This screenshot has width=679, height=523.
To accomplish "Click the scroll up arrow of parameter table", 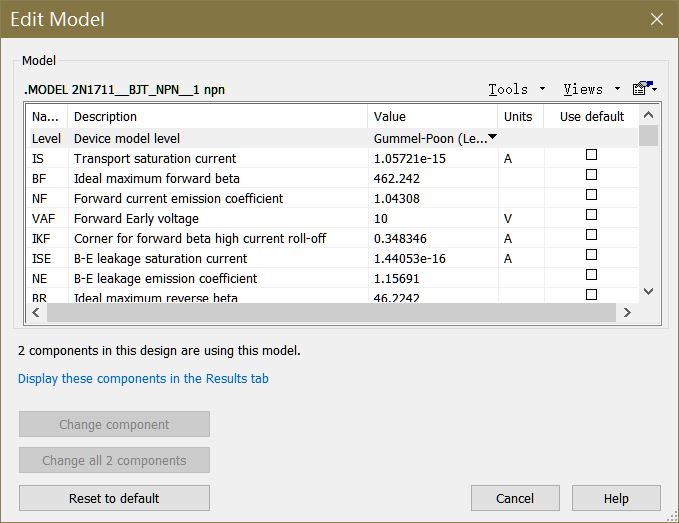I will pyautogui.click(x=648, y=115).
